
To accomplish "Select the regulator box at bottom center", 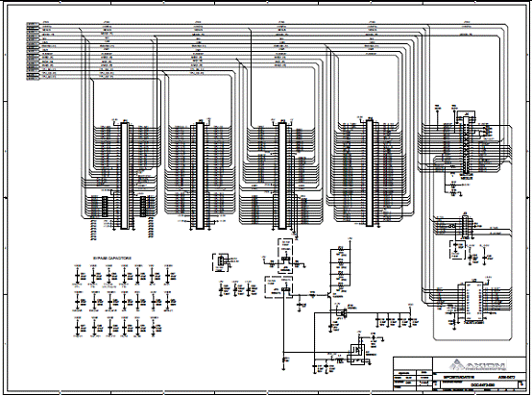I will pos(357,355).
